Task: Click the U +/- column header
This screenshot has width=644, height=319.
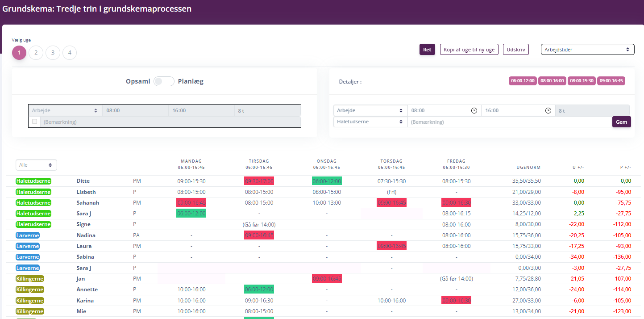Action: click(x=578, y=168)
